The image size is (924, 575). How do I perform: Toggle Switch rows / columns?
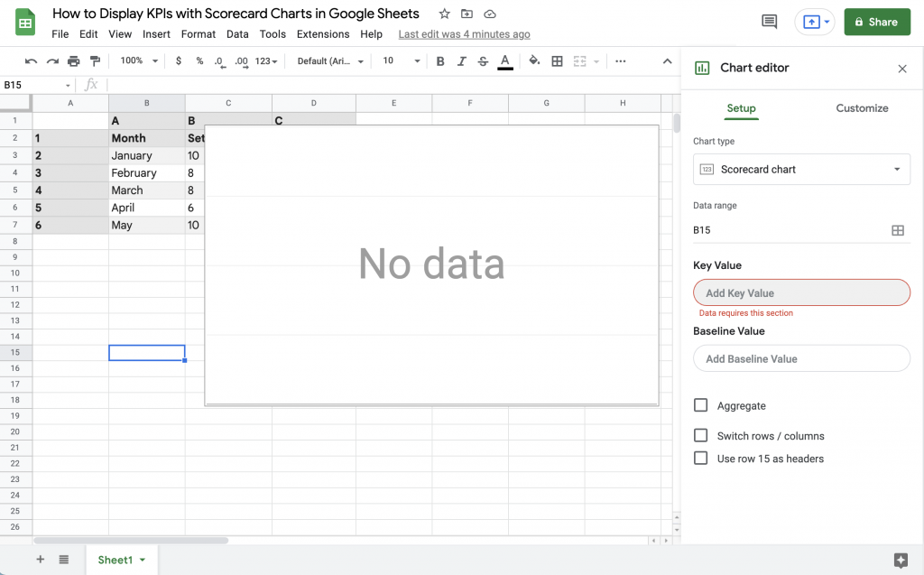point(701,435)
